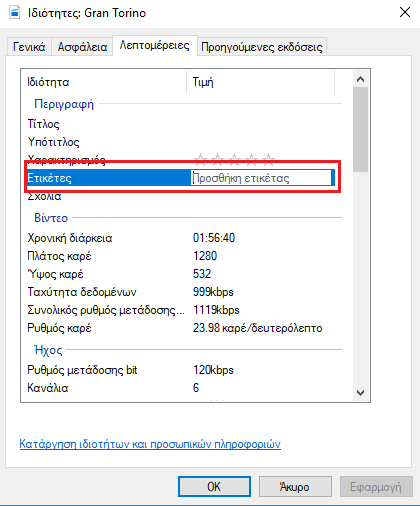
Task: Set the first rating star
Action: 200,160
